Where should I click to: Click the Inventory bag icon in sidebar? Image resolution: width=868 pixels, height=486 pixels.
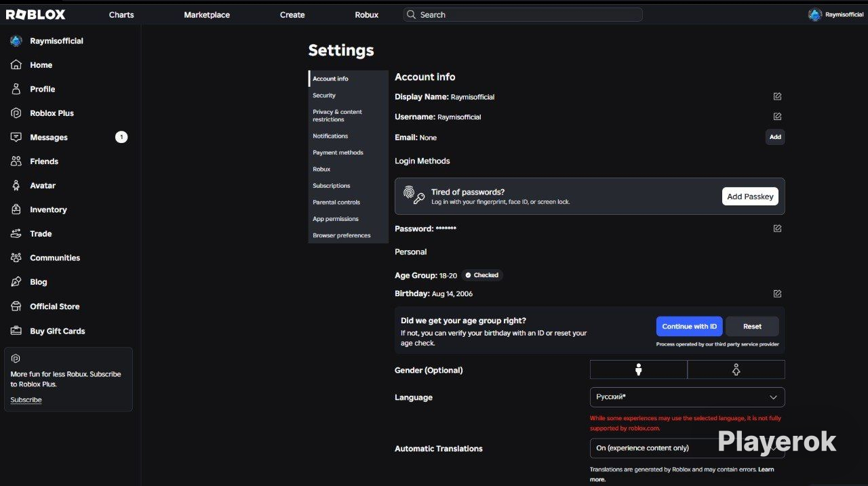pyautogui.click(x=16, y=209)
